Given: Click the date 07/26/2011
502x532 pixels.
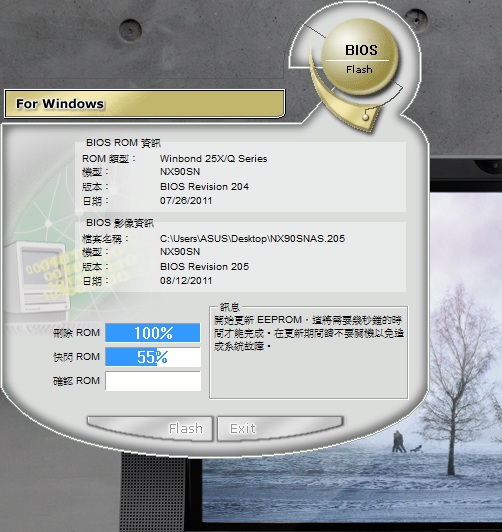Looking at the screenshot, I should click(186, 201).
